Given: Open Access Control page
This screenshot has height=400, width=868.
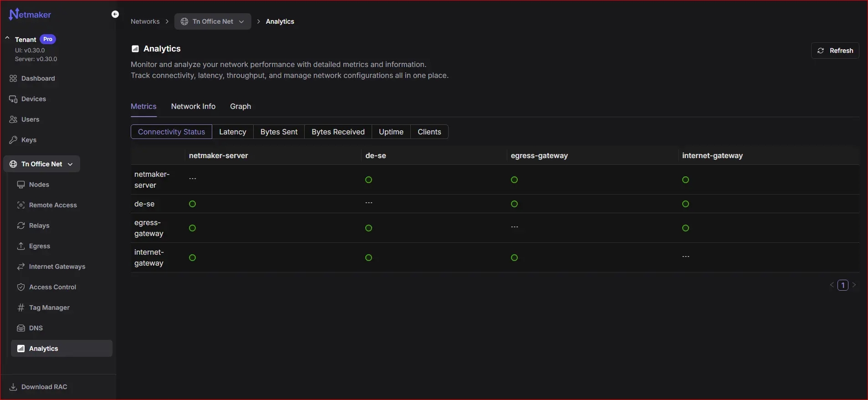Looking at the screenshot, I should 52,287.
